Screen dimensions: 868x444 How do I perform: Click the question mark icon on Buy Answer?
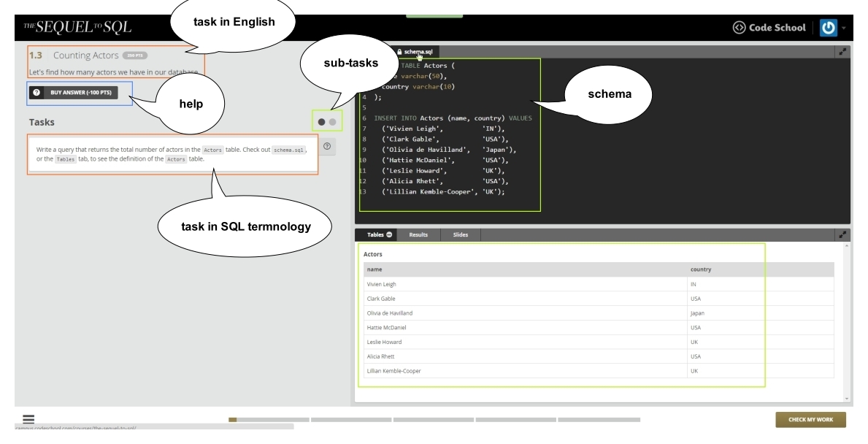pos(37,93)
